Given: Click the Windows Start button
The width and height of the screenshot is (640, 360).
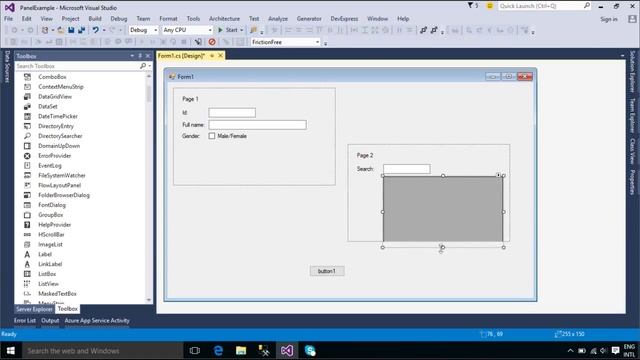Looking at the screenshot, I should (x=11, y=351).
